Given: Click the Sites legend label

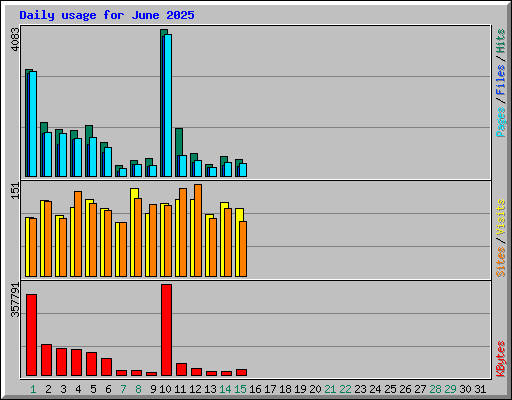Looking at the screenshot, I should (x=501, y=262).
